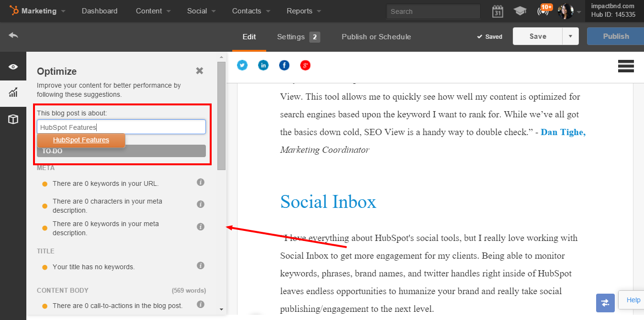Click the Save button

[x=538, y=36]
